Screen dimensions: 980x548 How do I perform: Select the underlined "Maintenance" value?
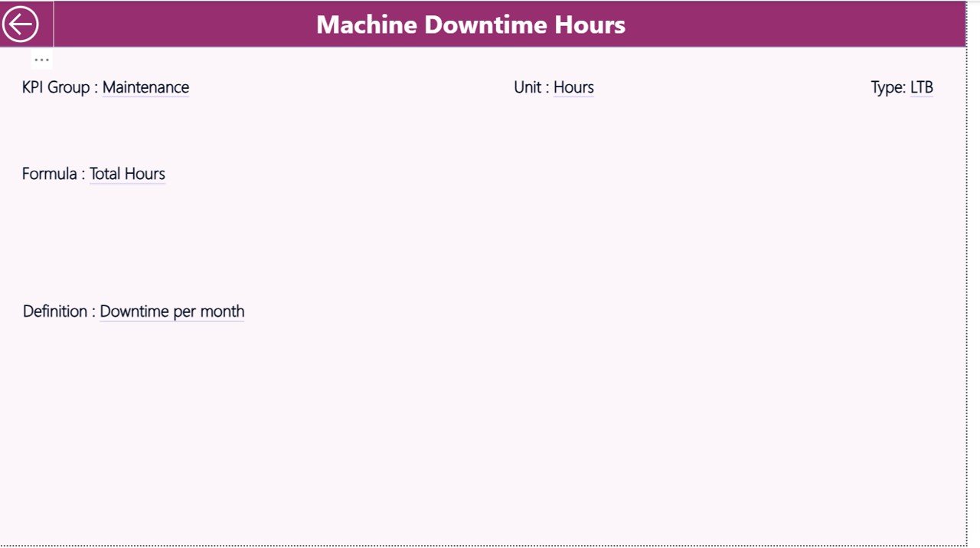point(145,87)
